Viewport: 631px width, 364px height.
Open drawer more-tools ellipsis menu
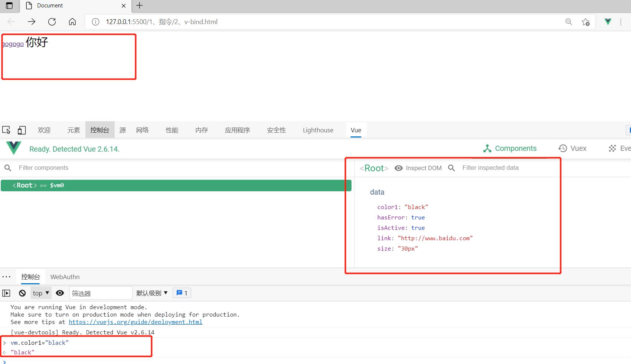[x=6, y=277]
